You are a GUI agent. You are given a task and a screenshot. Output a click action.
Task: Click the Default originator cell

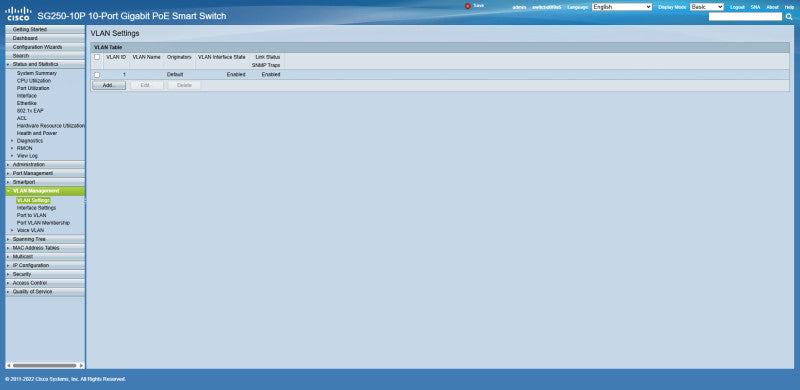175,75
